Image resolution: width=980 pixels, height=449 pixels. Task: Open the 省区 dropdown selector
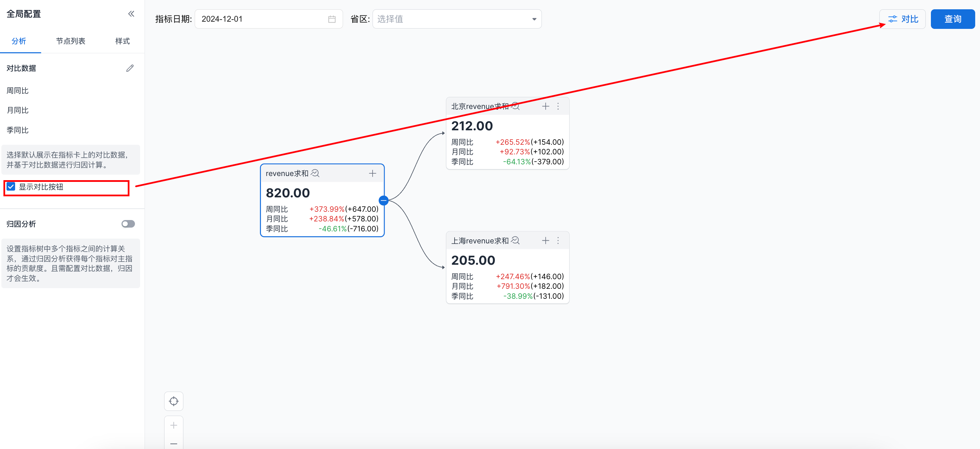[457, 19]
